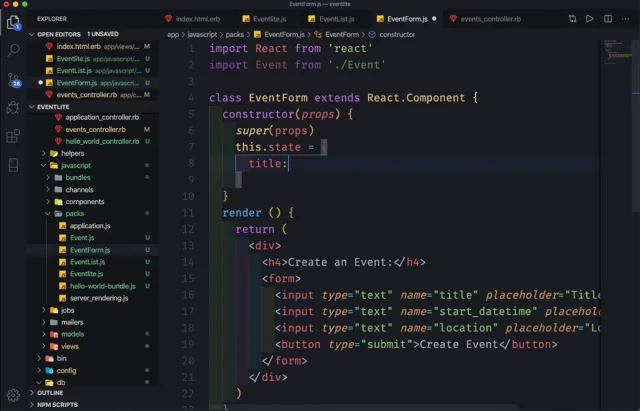The height and width of the screenshot is (411, 640).
Task: Open the Extensions view
Action: (x=14, y=136)
